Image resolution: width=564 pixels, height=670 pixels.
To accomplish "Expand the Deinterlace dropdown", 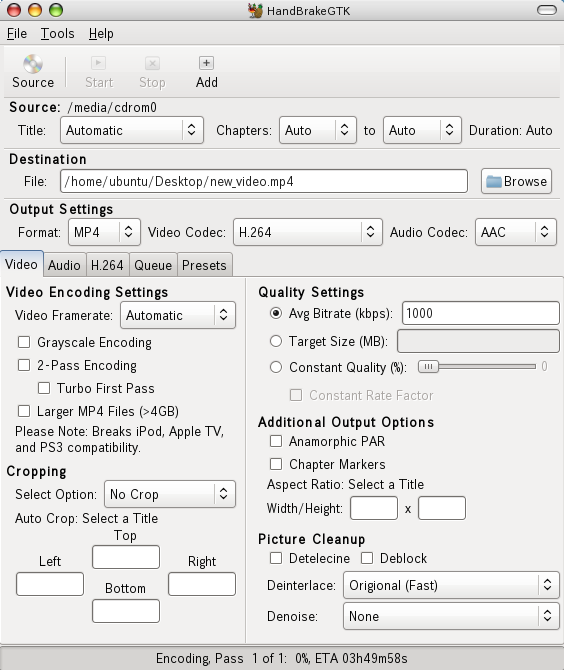I will pos(451,585).
